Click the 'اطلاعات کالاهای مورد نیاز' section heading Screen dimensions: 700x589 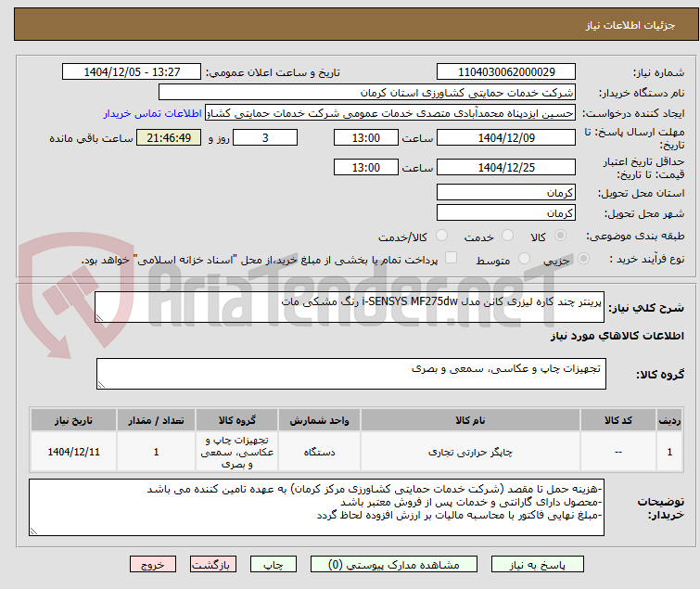coord(617,336)
